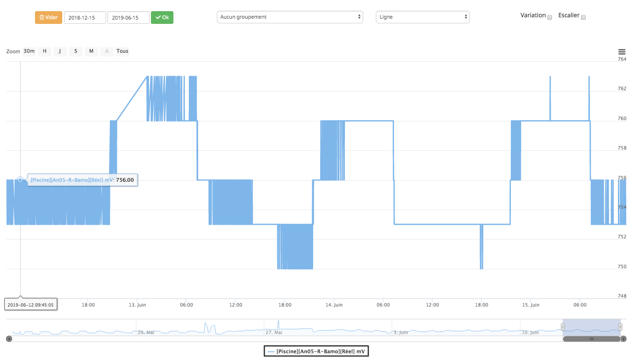Image resolution: width=631 pixels, height=364 pixels.
Task: Confirm the date range with the Ok button
Action: point(162,18)
